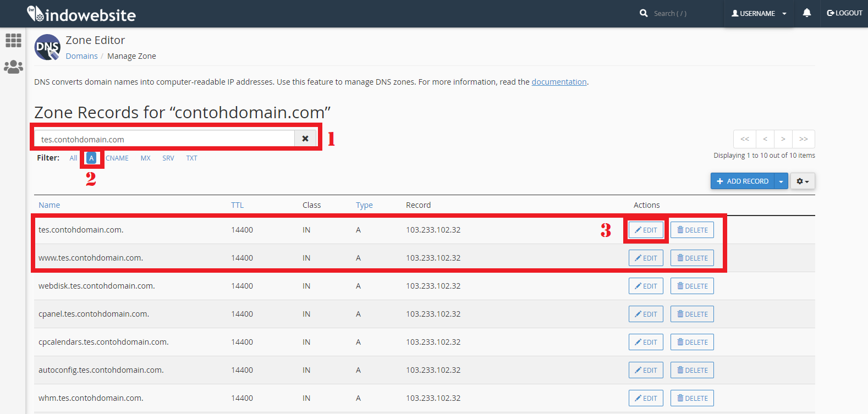Edit the cpcalendars.tes.contohdomain.com. record
868x414 pixels.
click(646, 342)
